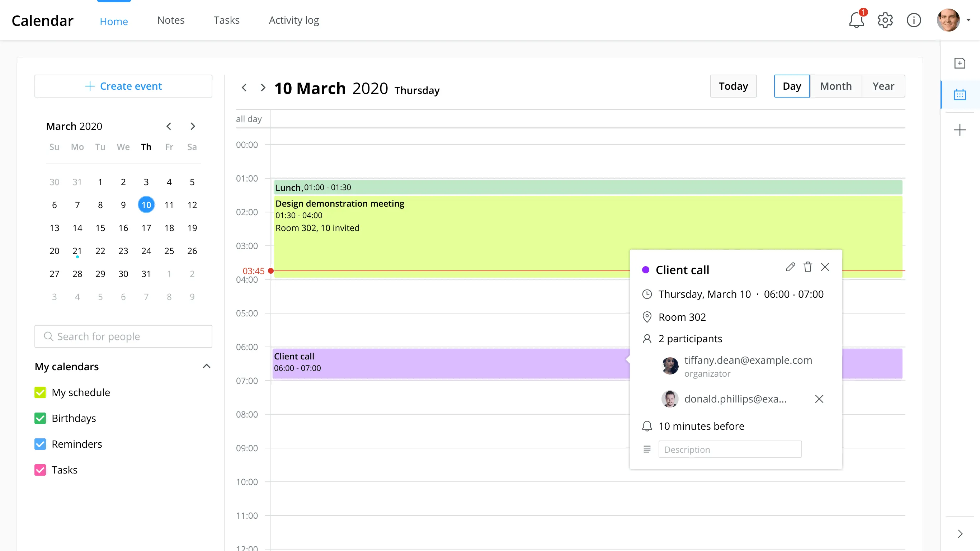Disable the Reminders calendar checkbox
980x551 pixels.
coord(40,444)
